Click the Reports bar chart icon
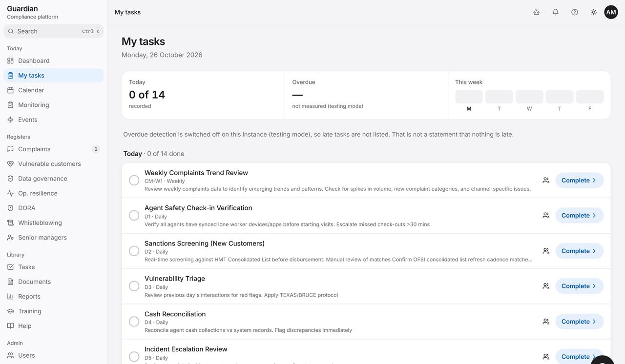 (x=10, y=296)
